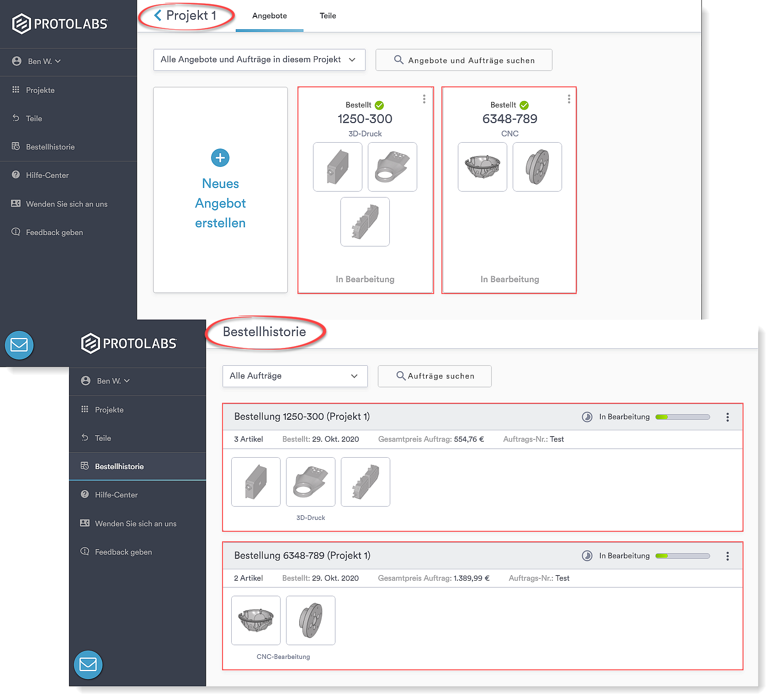Open ring bracket thumbnail in Bestellung 1250-300
The height and width of the screenshot is (700, 775).
311,482
